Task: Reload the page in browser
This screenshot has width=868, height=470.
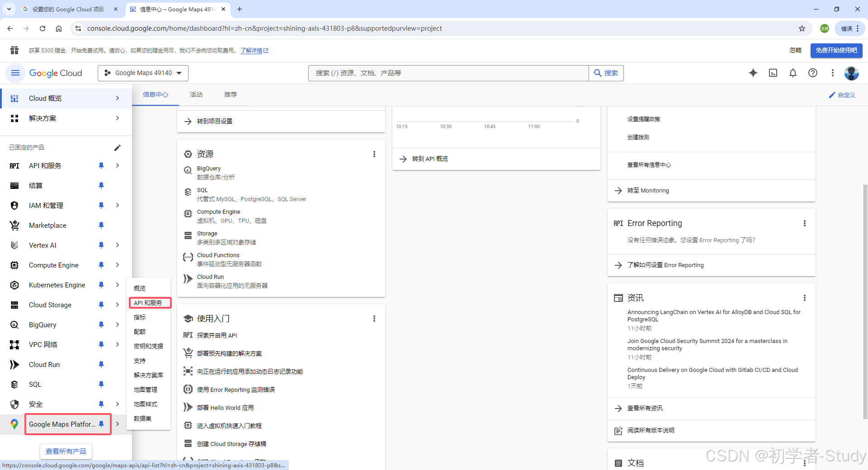Action: click(x=42, y=28)
